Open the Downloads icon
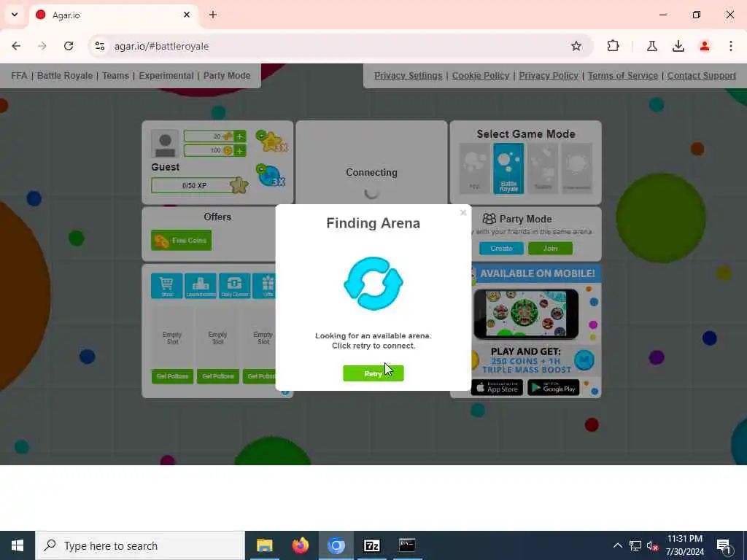The height and width of the screenshot is (560, 747). [x=678, y=46]
